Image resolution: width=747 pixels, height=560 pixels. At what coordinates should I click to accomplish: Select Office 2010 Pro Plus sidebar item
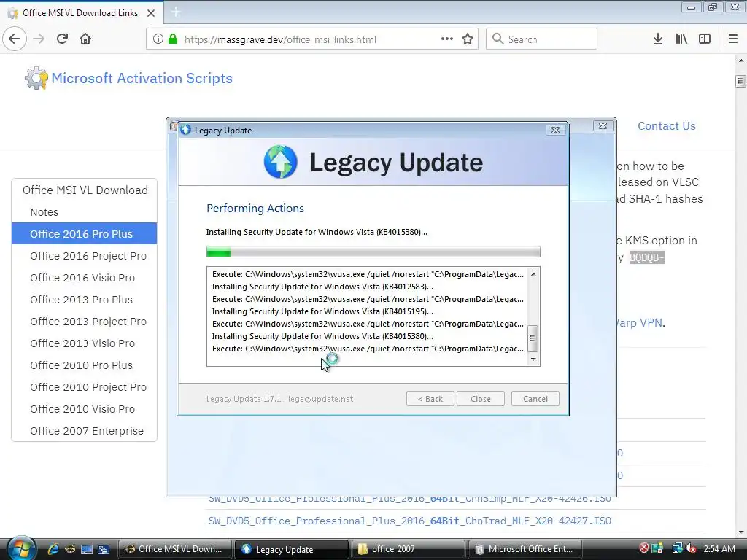coord(82,365)
